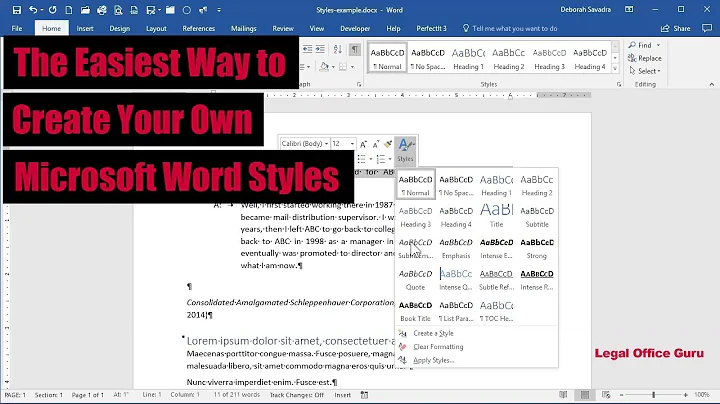This screenshot has width=720, height=404.
Task: Open the File tab
Action: [x=17, y=28]
